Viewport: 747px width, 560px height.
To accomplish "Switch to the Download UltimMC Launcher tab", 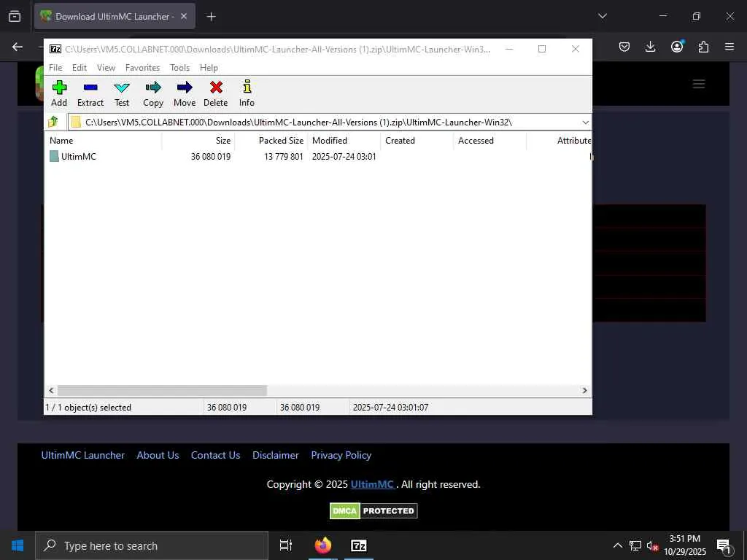I will click(x=115, y=16).
